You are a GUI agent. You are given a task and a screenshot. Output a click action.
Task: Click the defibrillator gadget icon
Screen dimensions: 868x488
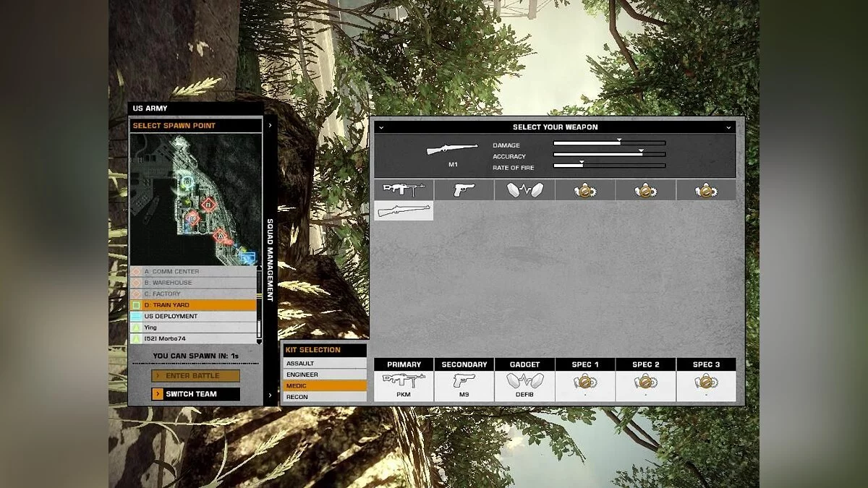(524, 190)
